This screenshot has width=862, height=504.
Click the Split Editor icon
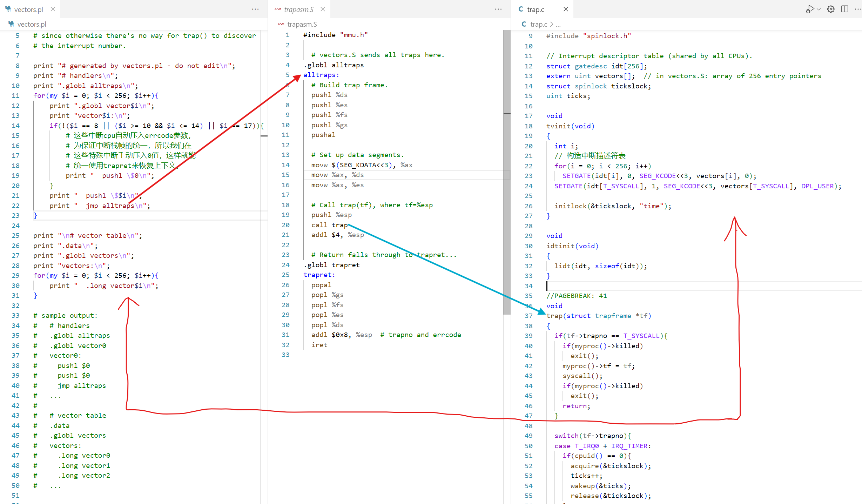tap(845, 9)
